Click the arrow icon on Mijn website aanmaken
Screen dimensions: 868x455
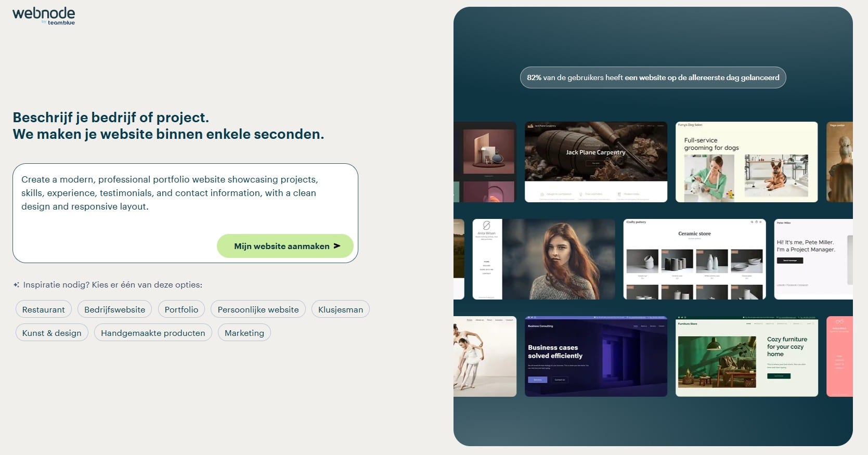(x=337, y=246)
